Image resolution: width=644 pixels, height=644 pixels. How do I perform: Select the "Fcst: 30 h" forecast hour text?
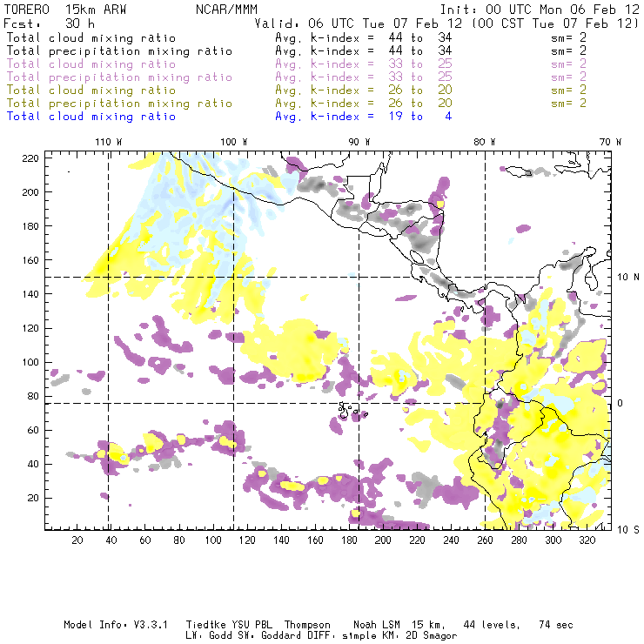click(x=50, y=23)
